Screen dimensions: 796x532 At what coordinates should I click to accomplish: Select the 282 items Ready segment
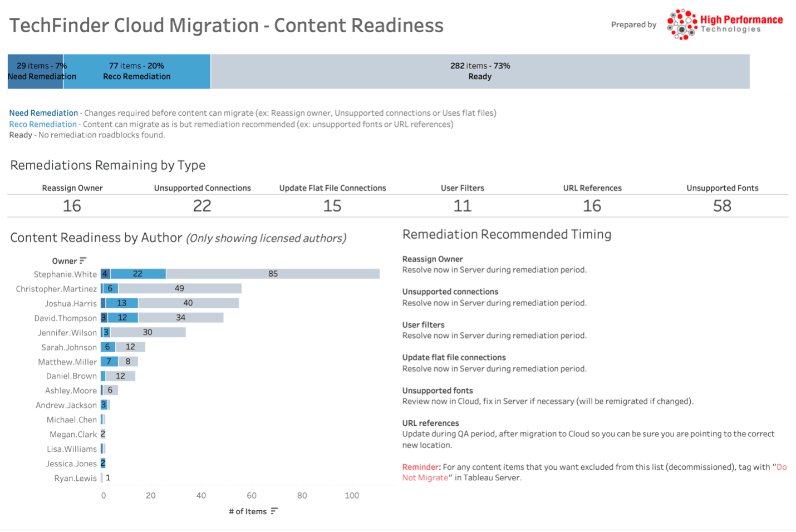tap(480, 71)
